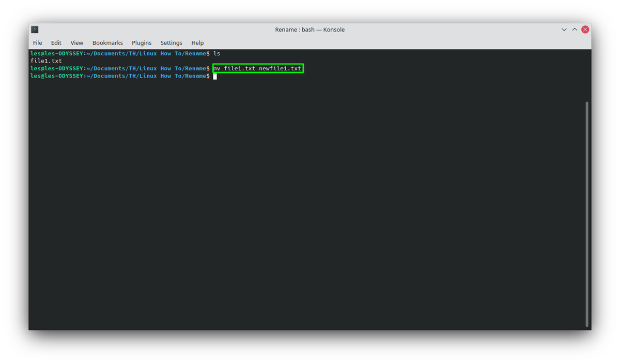Open the Bookmarks menu
620x364 pixels.
(107, 43)
